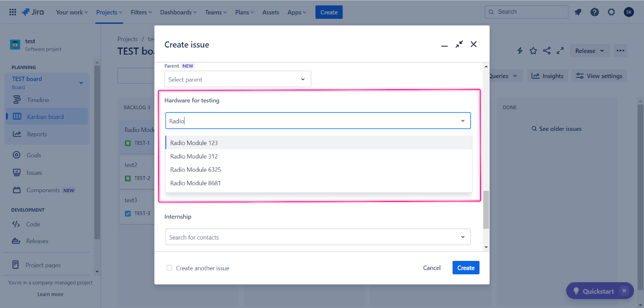Click the Jira logo

[33, 12]
